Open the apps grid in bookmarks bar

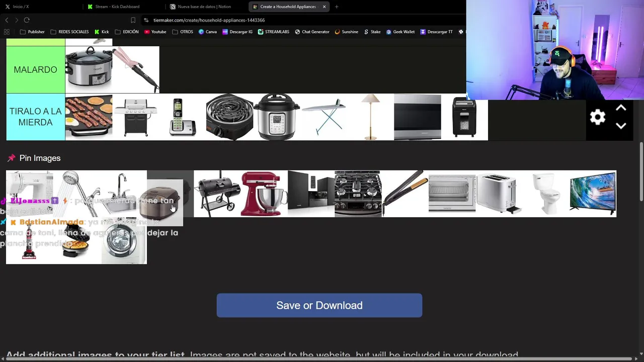pos(7,32)
